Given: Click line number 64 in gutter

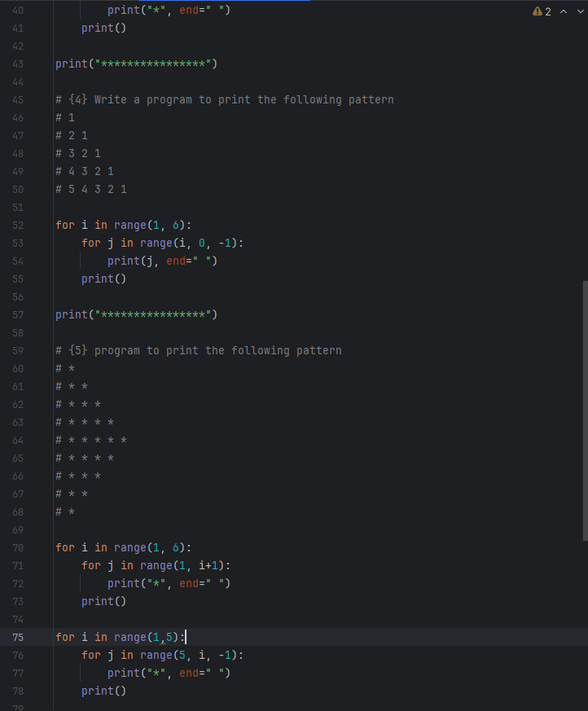Looking at the screenshot, I should tap(18, 441).
